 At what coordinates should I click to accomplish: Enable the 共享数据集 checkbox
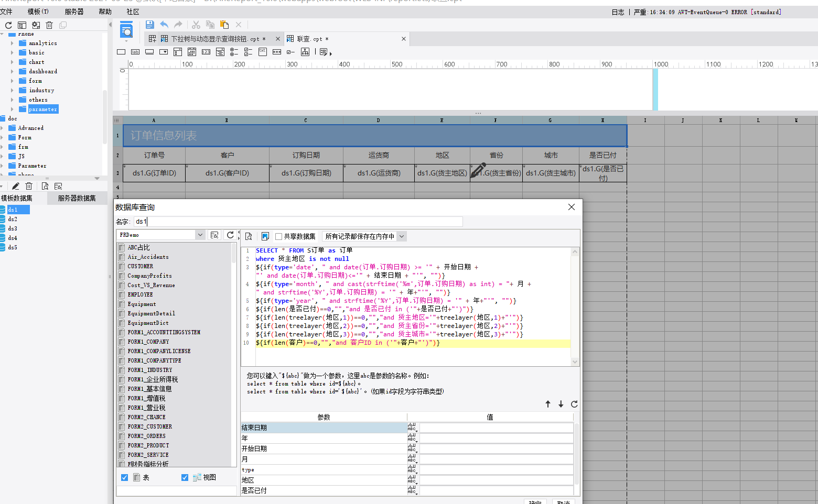click(x=279, y=237)
